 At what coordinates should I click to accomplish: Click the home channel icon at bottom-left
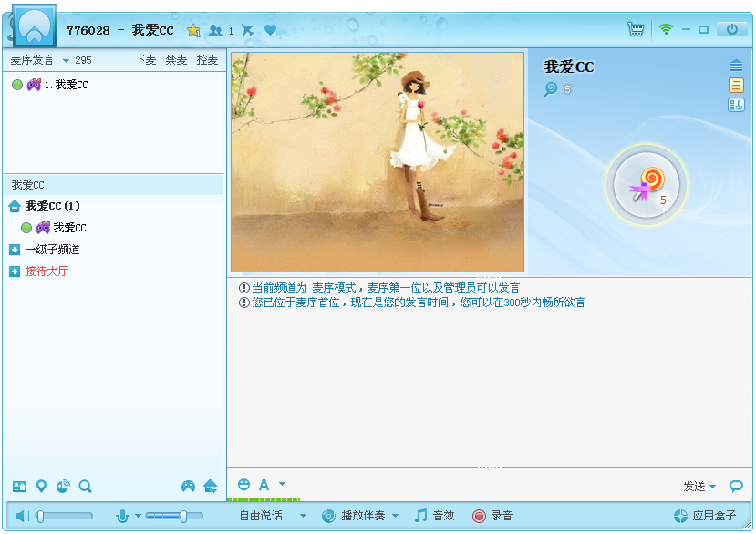(x=211, y=487)
